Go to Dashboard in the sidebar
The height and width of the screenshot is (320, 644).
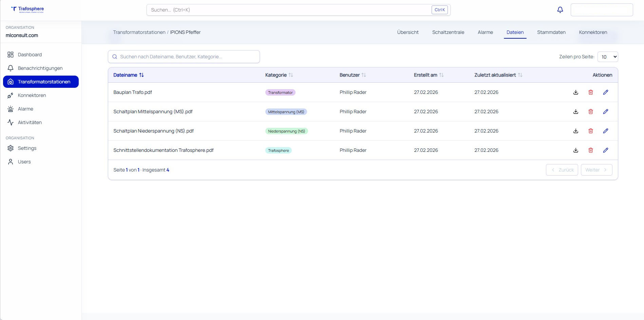point(30,55)
